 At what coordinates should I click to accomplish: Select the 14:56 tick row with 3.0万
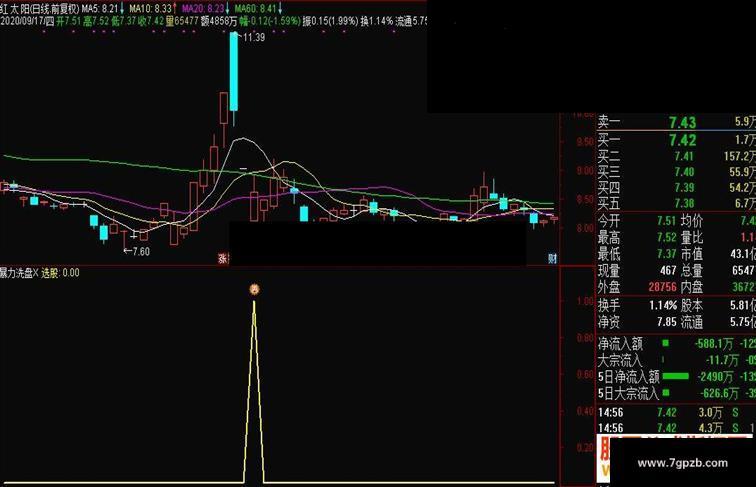coord(676,412)
